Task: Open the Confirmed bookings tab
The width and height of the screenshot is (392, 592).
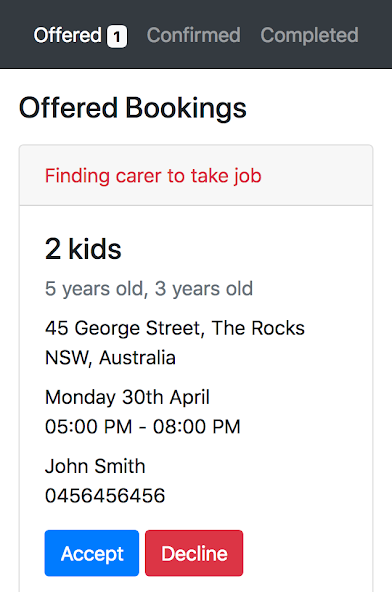Action: pos(193,35)
